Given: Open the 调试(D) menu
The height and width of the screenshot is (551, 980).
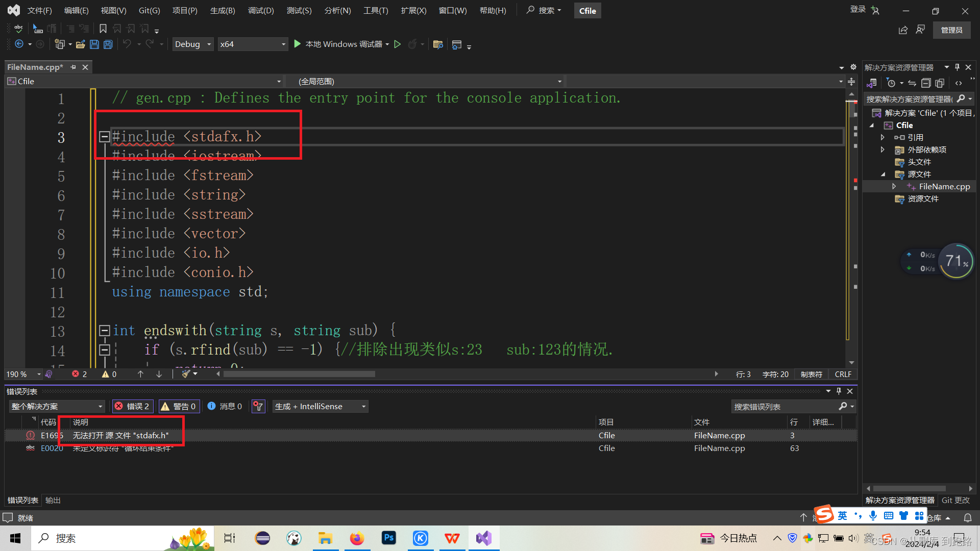Looking at the screenshot, I should (x=261, y=11).
